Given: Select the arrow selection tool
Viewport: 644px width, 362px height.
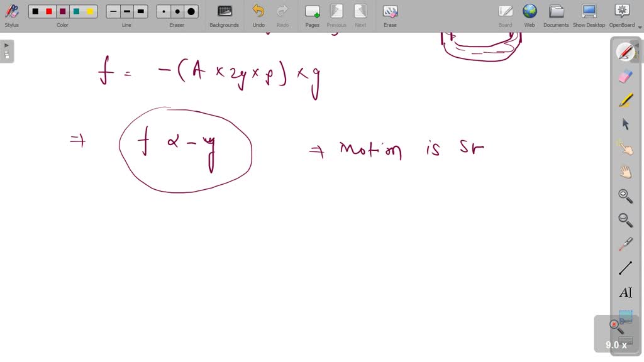Looking at the screenshot, I should coord(625,124).
